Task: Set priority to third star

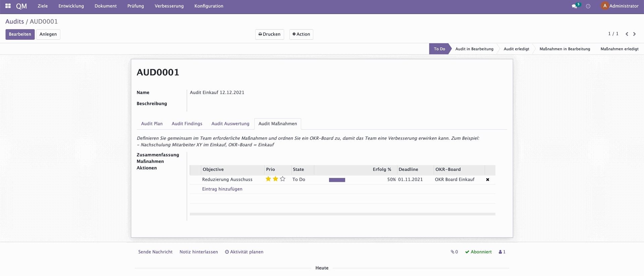Action: (x=283, y=179)
